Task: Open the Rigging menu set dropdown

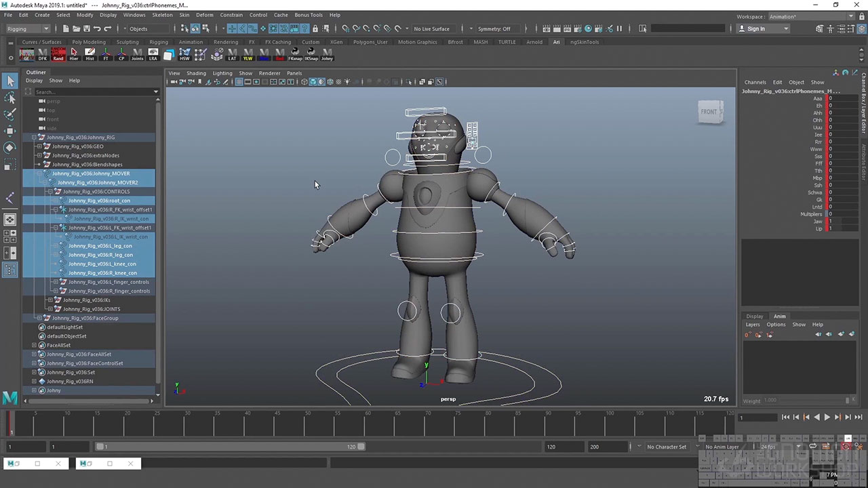Action: pyautogui.click(x=27, y=28)
